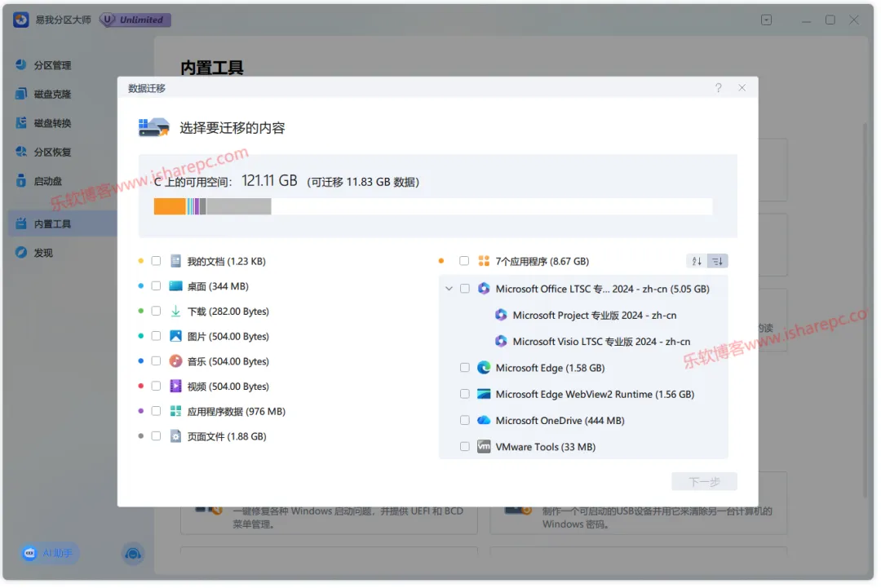Click the 下一步 button
This screenshot has height=588, width=881.
705,483
